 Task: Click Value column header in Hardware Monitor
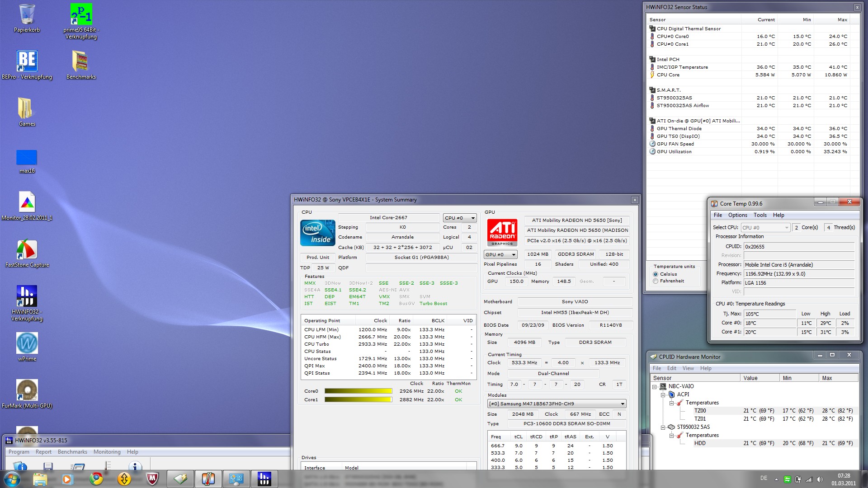[759, 378]
